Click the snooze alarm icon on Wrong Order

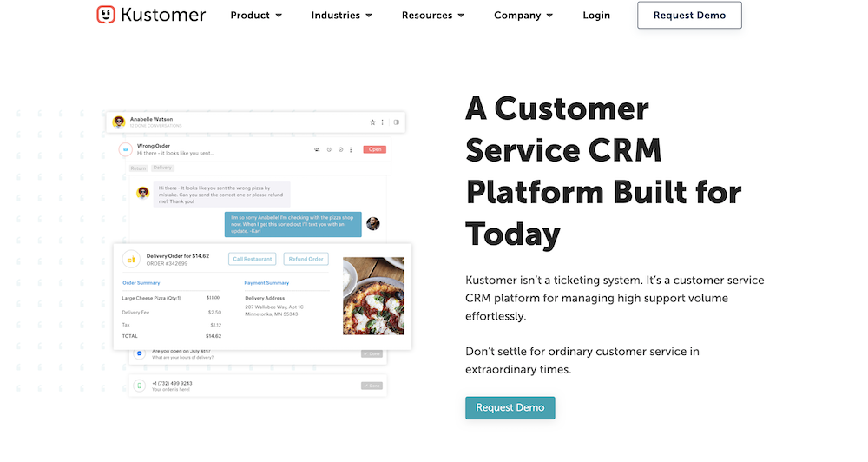[329, 149]
